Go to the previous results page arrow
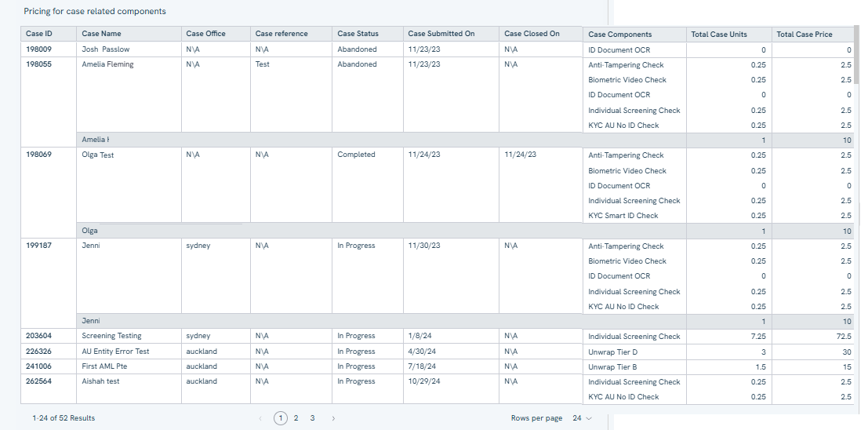The image size is (868, 430). (261, 418)
